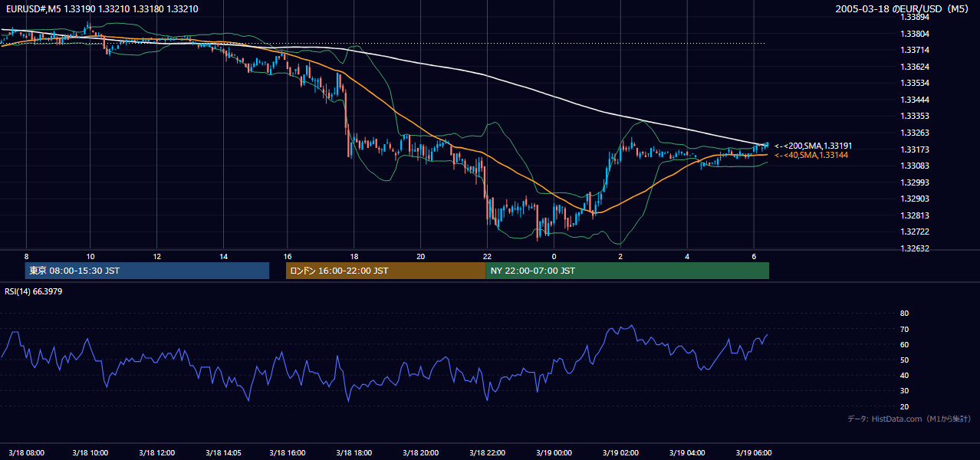Screen dimensions: 980x460
Task: Click hour label 14 on time axis
Action: point(223,256)
